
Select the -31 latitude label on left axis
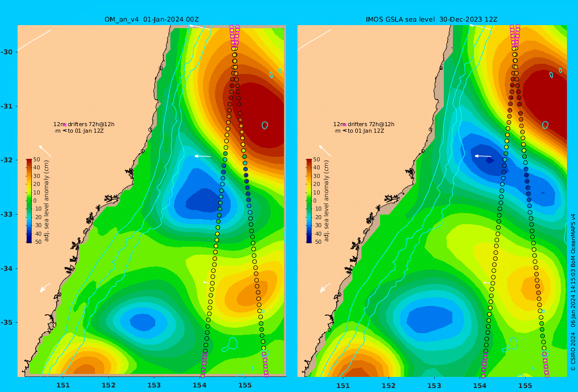point(7,107)
